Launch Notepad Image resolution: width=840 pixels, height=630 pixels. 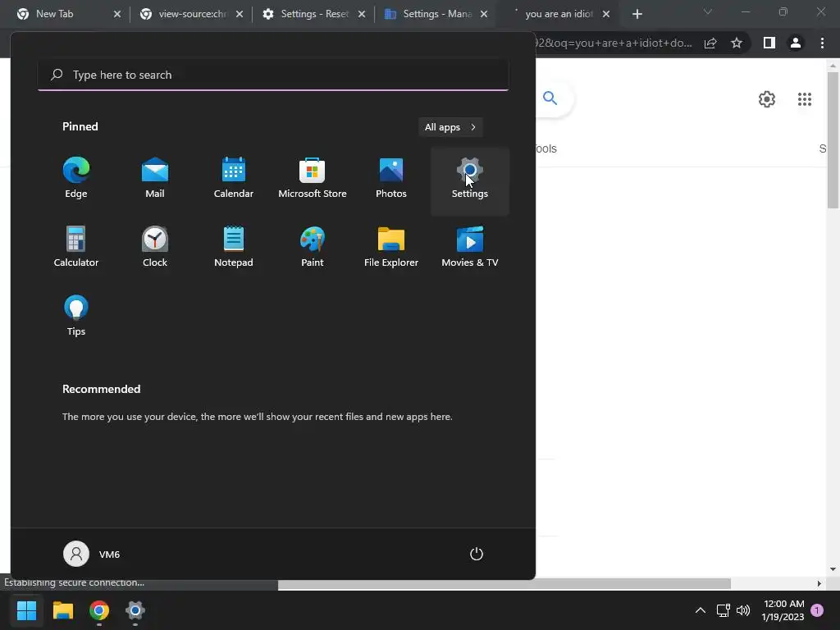pos(234,247)
